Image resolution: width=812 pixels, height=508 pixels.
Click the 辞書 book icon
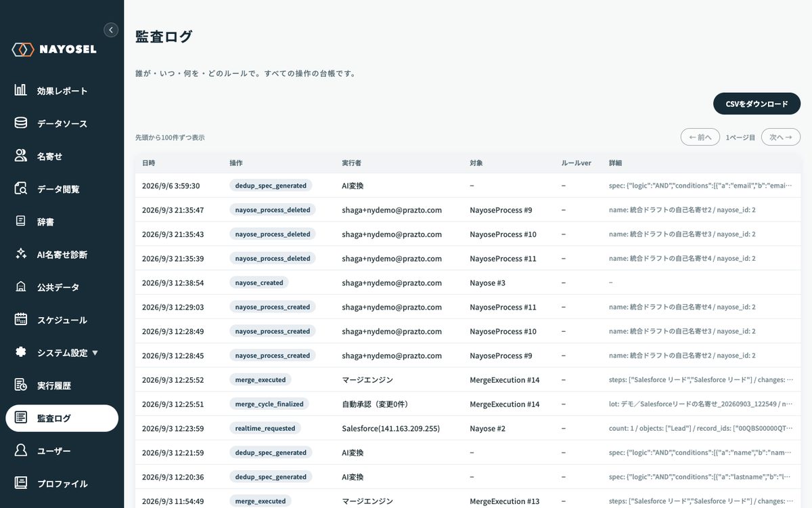(x=21, y=221)
